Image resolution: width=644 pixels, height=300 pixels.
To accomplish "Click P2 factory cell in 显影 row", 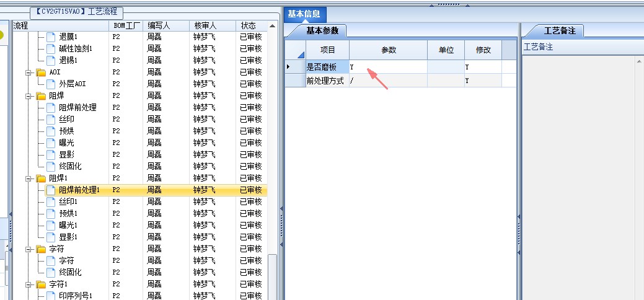I will click(x=117, y=155).
